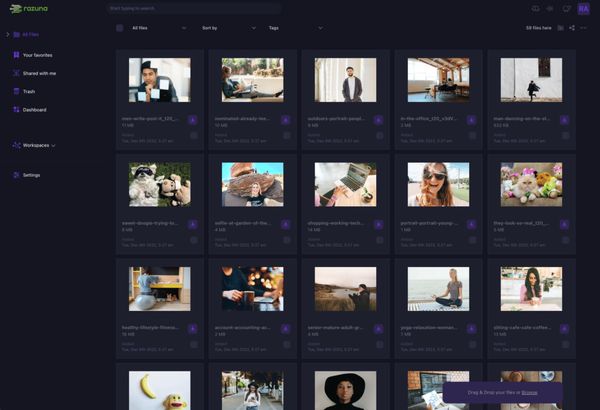Open the man-with-post-its thumbnail
This screenshot has height=410, width=600.
click(160, 80)
